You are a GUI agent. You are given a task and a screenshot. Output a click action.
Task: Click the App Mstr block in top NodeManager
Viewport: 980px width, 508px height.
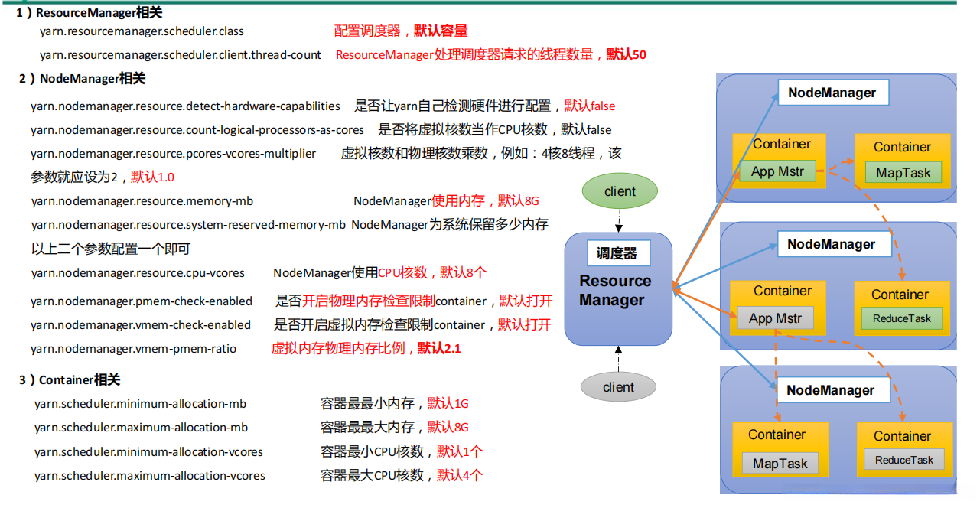click(x=778, y=171)
